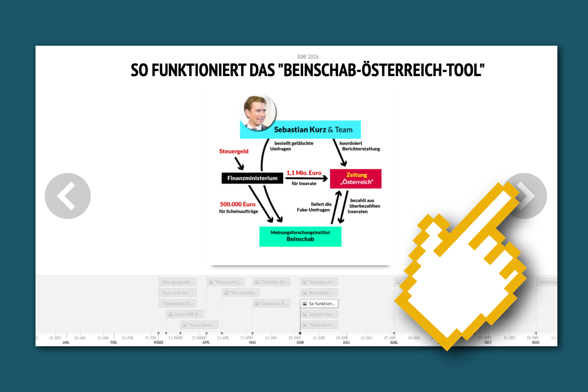
Task: Select the 'System-Kur...' timeline item
Action: coord(319,315)
